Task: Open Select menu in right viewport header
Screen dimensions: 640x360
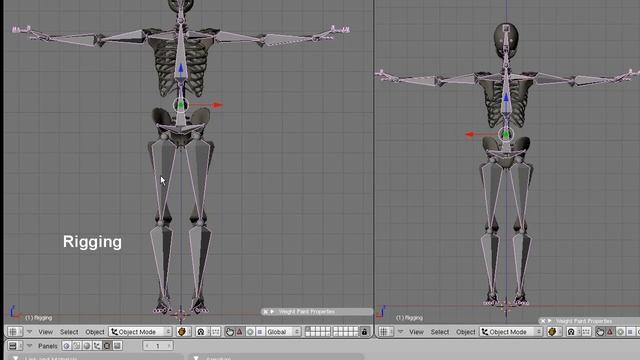Action: click(440, 332)
